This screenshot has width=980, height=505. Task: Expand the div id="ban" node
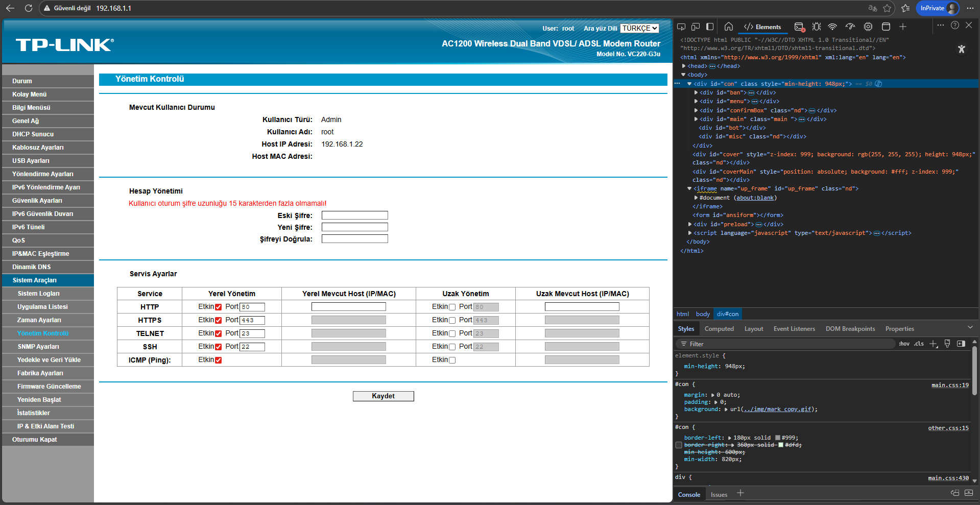pos(696,92)
